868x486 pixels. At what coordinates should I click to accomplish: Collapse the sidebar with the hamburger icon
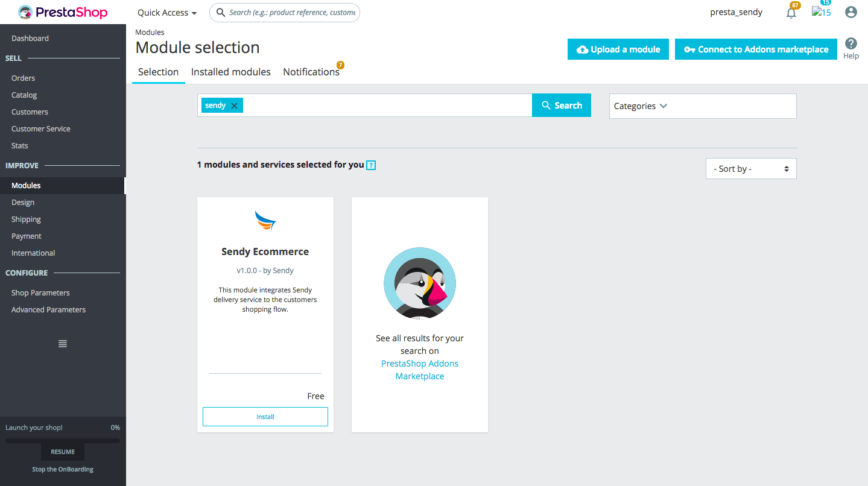coord(63,344)
